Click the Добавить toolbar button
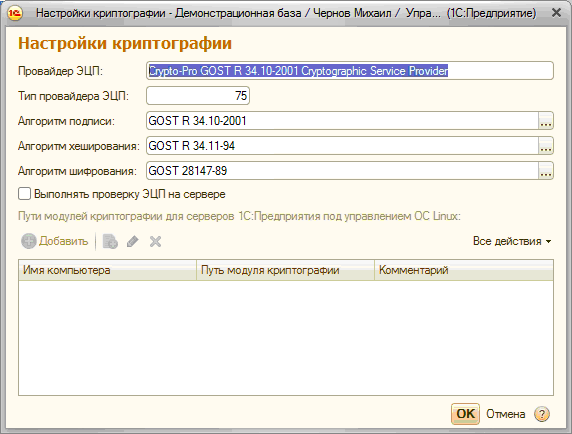572x434 pixels. coord(55,241)
